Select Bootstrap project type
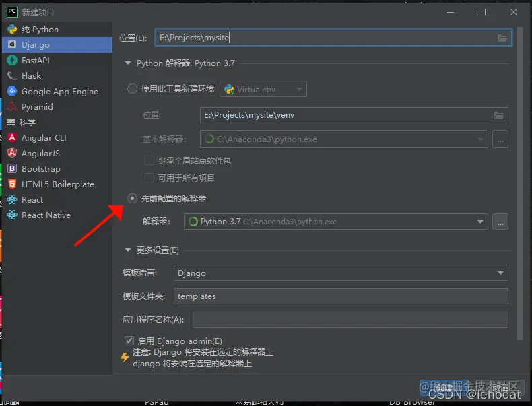532x406 pixels. tap(57, 168)
